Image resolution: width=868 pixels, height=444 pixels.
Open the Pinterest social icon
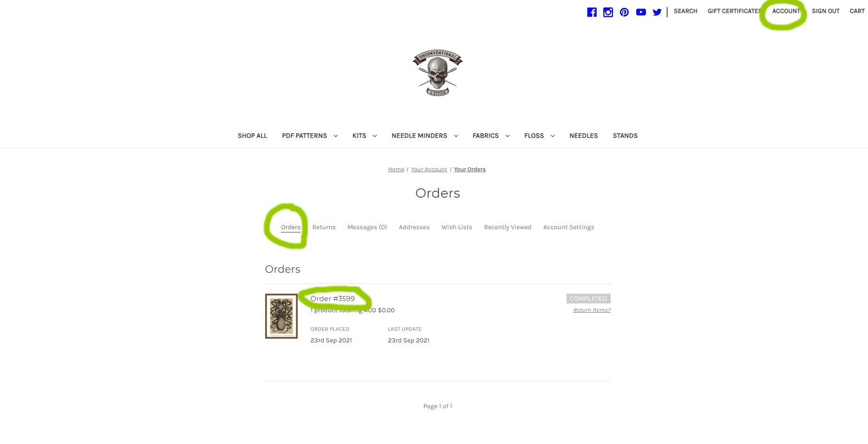(624, 12)
